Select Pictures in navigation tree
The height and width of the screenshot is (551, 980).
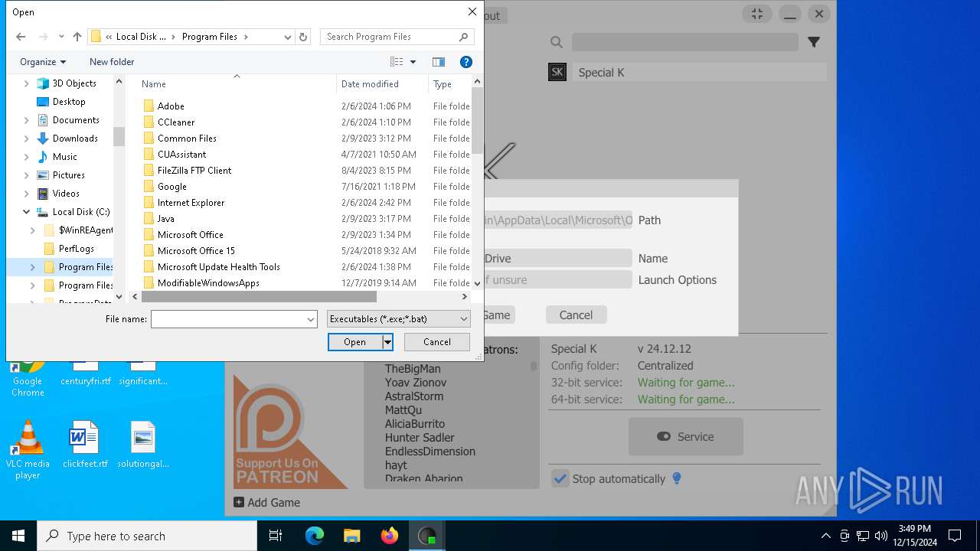click(x=68, y=175)
